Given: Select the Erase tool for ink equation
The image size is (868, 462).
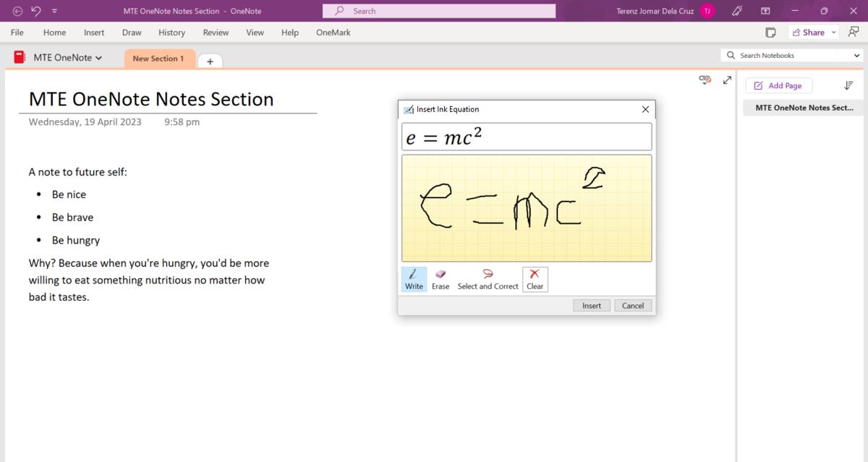Looking at the screenshot, I should pos(440,279).
